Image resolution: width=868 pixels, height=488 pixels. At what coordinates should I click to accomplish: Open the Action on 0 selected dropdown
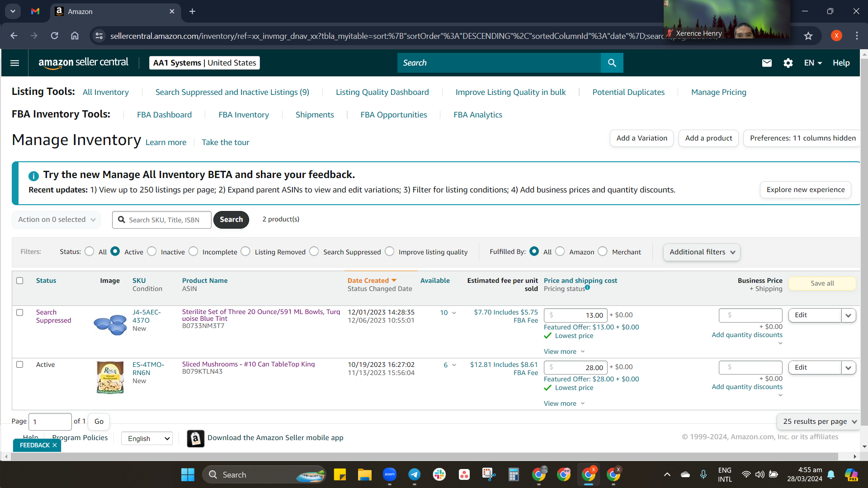point(57,220)
